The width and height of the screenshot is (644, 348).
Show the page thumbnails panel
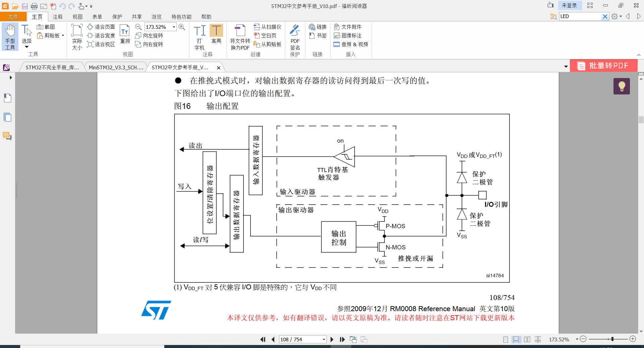point(7,117)
